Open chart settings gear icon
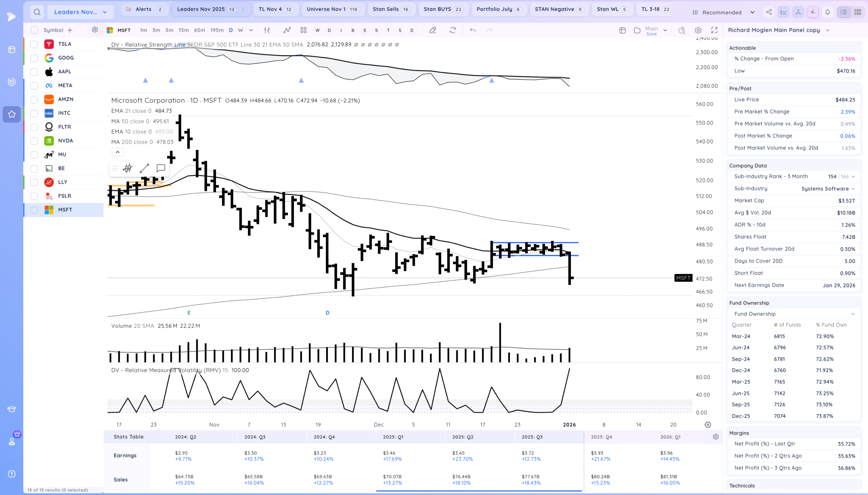 698,30
